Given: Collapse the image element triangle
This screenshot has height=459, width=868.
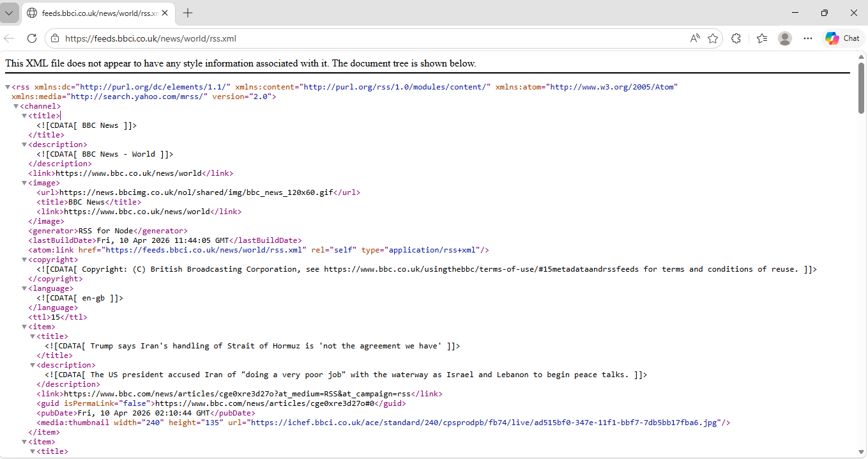Looking at the screenshot, I should click(24, 183).
